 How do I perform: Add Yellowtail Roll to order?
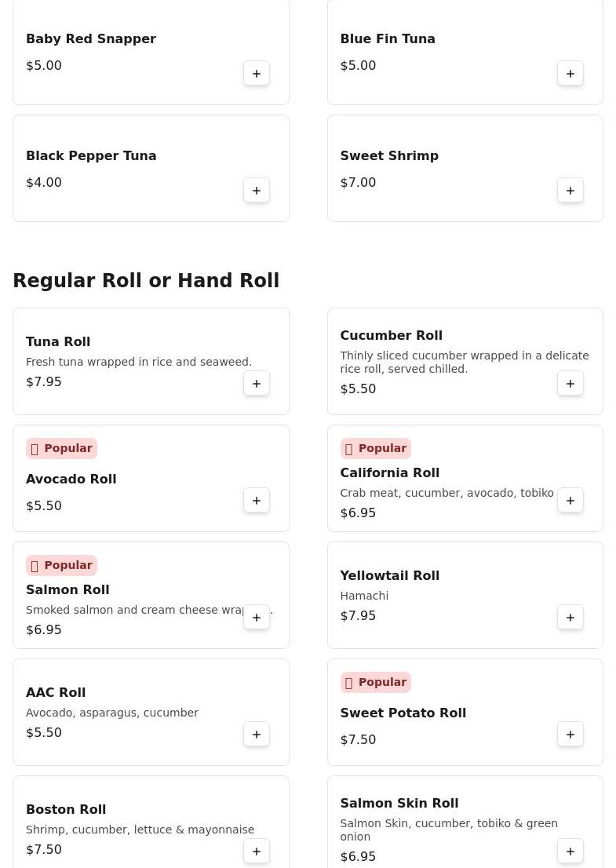click(x=570, y=618)
